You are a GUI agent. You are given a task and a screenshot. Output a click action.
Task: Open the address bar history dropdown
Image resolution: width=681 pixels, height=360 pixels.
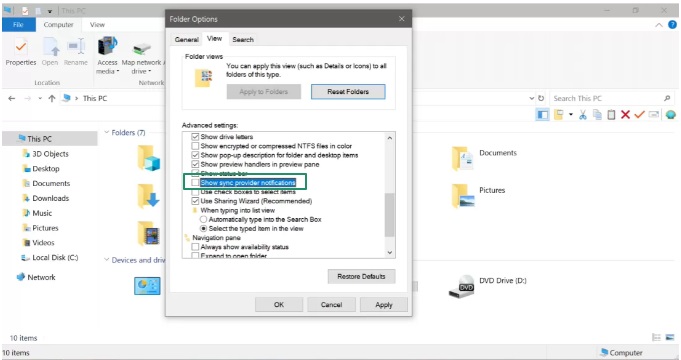click(x=531, y=98)
